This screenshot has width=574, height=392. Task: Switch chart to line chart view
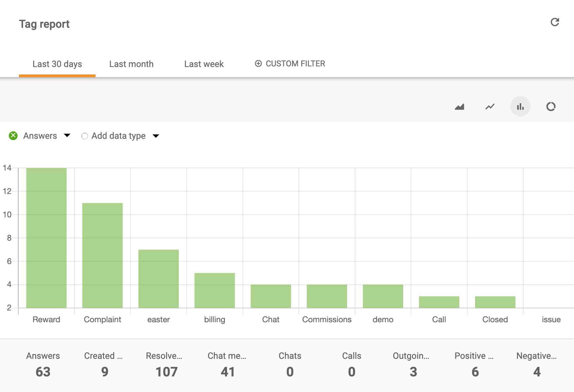pos(490,106)
